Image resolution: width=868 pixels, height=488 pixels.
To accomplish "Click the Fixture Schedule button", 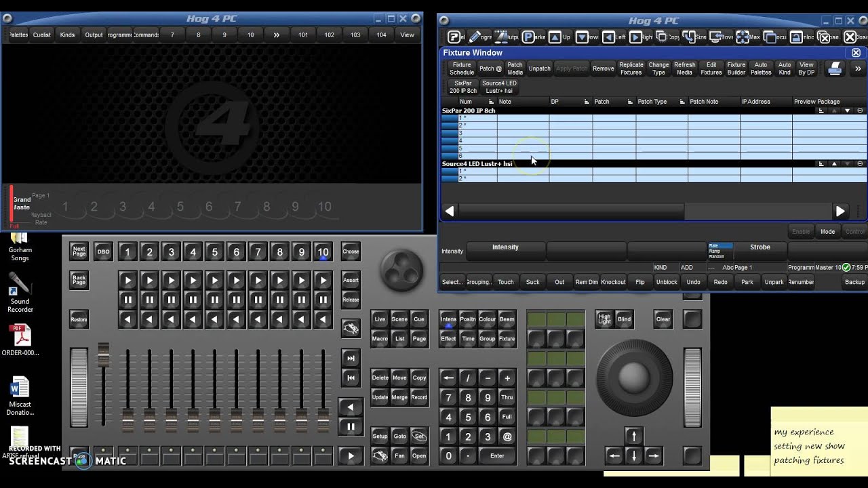I will pos(462,68).
